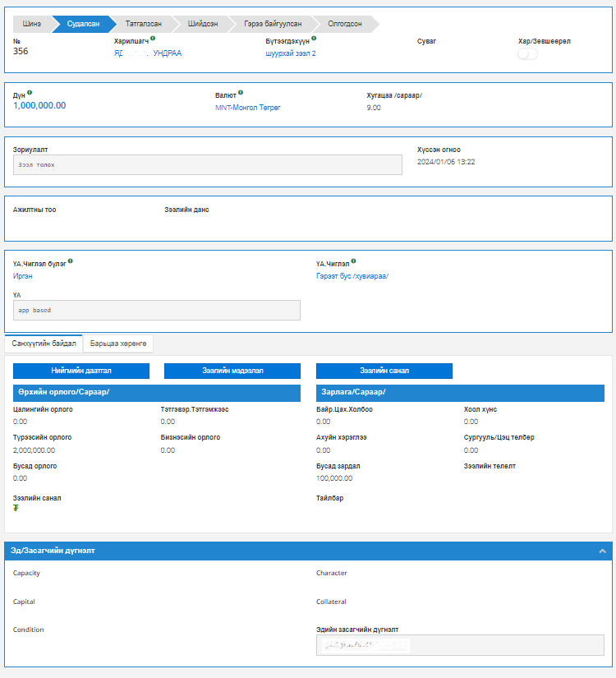Click the Сургууль/Цэц төлбөр label

(499, 437)
